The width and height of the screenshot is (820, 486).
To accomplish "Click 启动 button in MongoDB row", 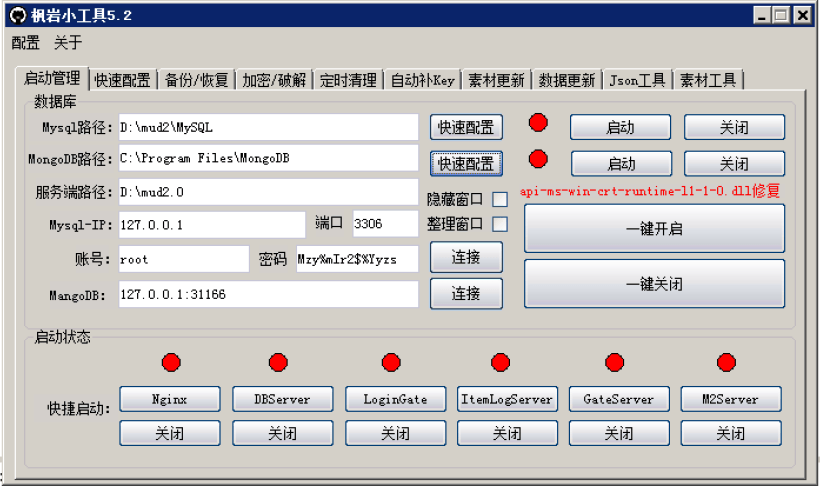I will coord(621,164).
